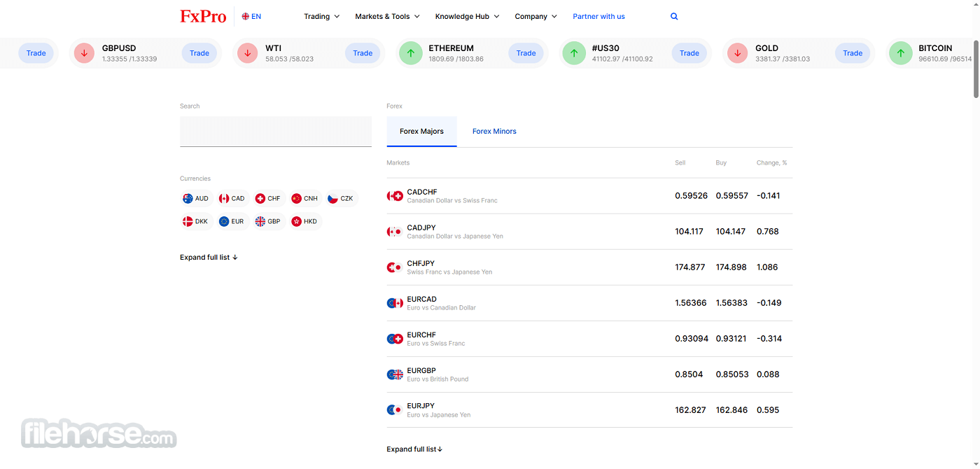Click EURJPY buy price 162.846
Image resolution: width=980 pixels, height=469 pixels.
click(731, 410)
